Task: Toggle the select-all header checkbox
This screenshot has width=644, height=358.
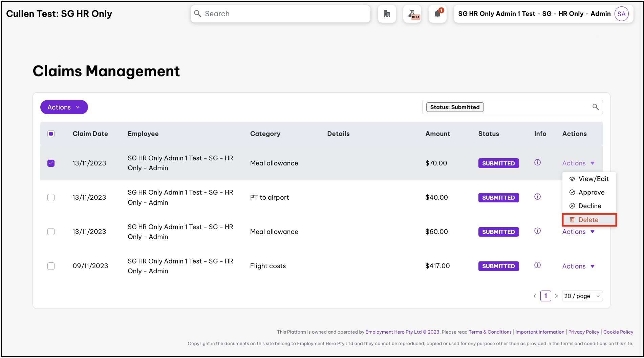Action: pyautogui.click(x=51, y=134)
